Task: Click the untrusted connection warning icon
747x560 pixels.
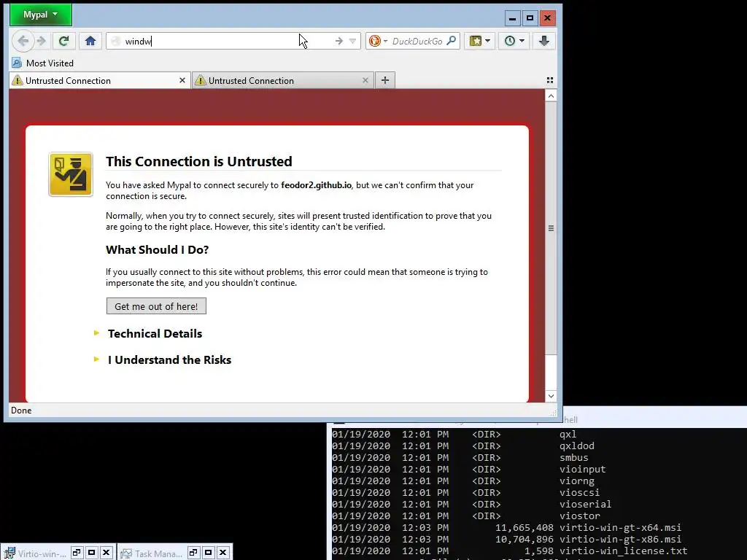Action: [71, 174]
